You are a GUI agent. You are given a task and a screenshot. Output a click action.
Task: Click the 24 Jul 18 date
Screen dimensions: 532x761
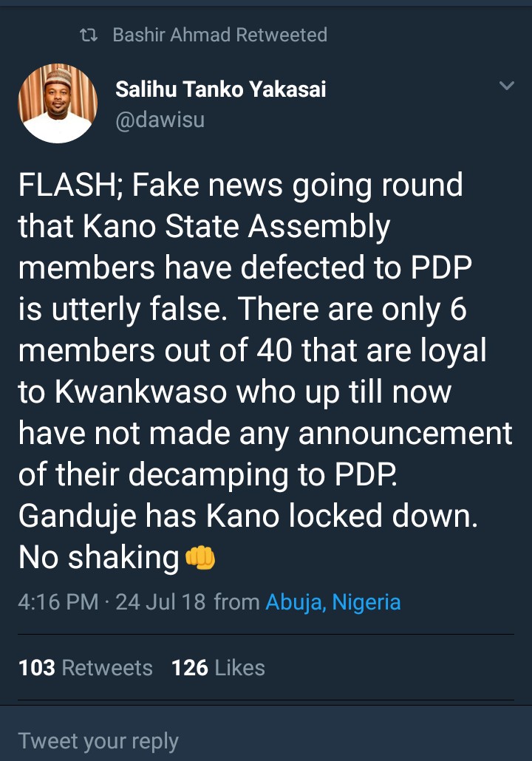click(x=160, y=601)
